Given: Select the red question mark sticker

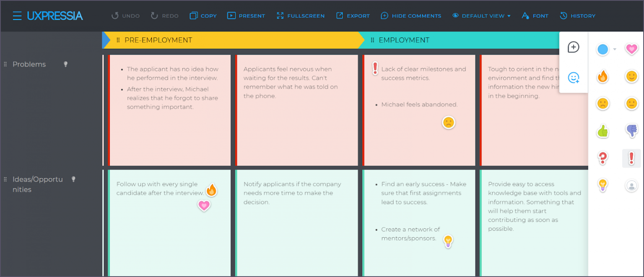Looking at the screenshot, I should click(x=602, y=158).
